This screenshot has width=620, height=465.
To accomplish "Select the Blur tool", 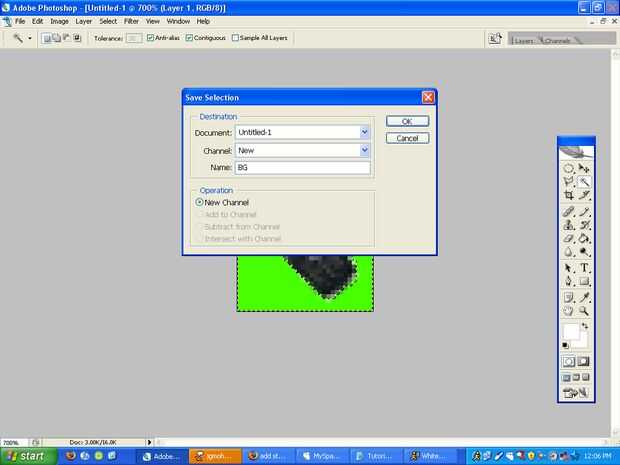I will pyautogui.click(x=569, y=252).
